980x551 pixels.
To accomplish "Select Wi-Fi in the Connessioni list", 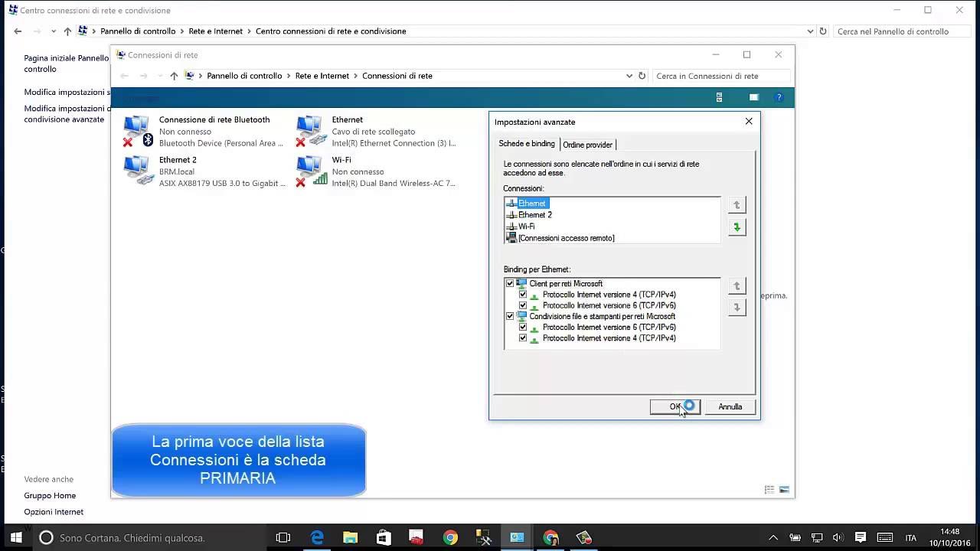I will pos(526,227).
